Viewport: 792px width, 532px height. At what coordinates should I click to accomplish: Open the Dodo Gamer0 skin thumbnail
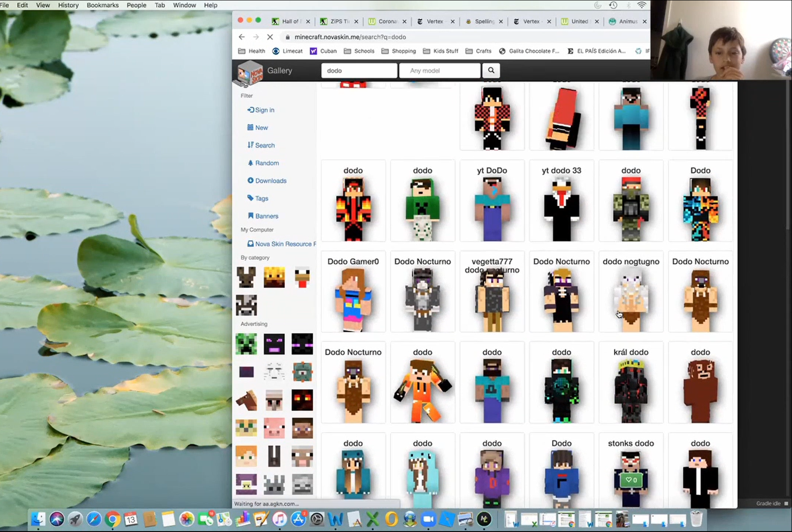click(353, 292)
